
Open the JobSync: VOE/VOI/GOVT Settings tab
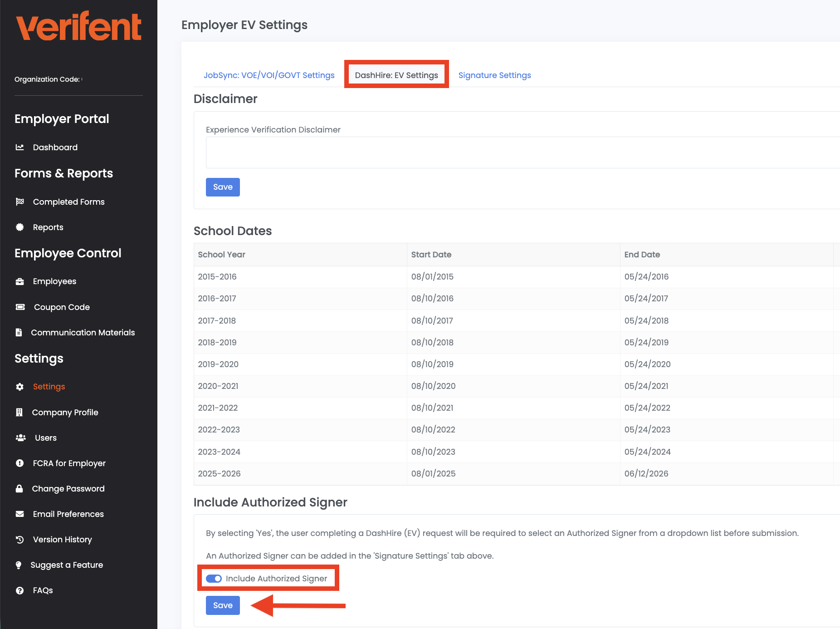pyautogui.click(x=269, y=75)
